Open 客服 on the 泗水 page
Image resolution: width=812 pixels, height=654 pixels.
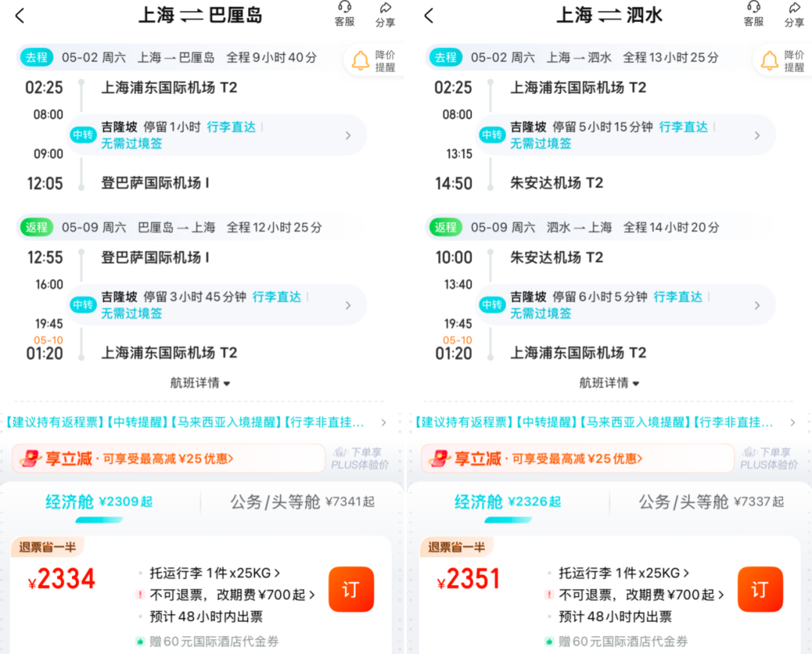coord(753,14)
